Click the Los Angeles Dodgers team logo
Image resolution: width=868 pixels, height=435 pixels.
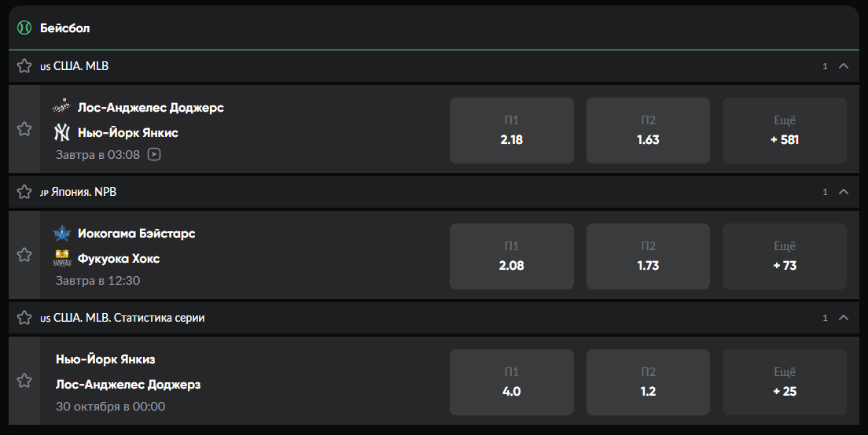pyautogui.click(x=61, y=107)
